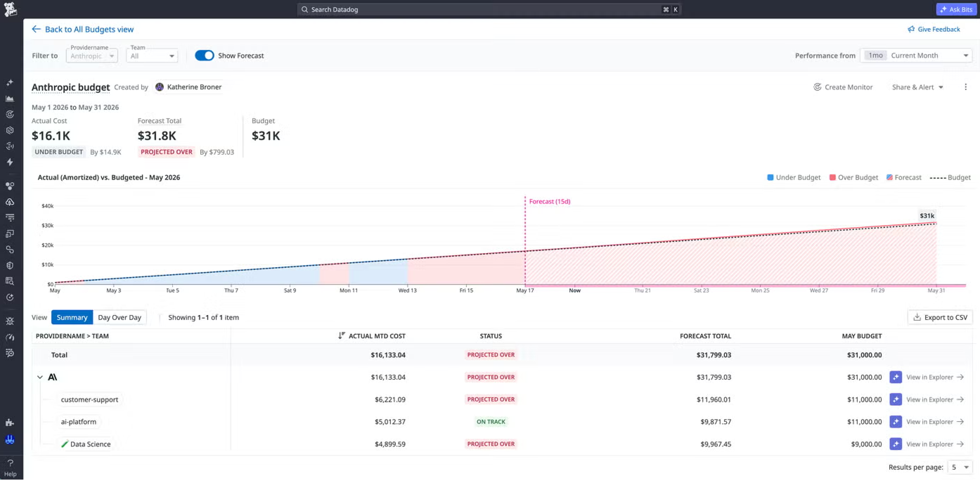Sort by Forecast Total column header
The width and height of the screenshot is (980, 481).
coord(705,336)
